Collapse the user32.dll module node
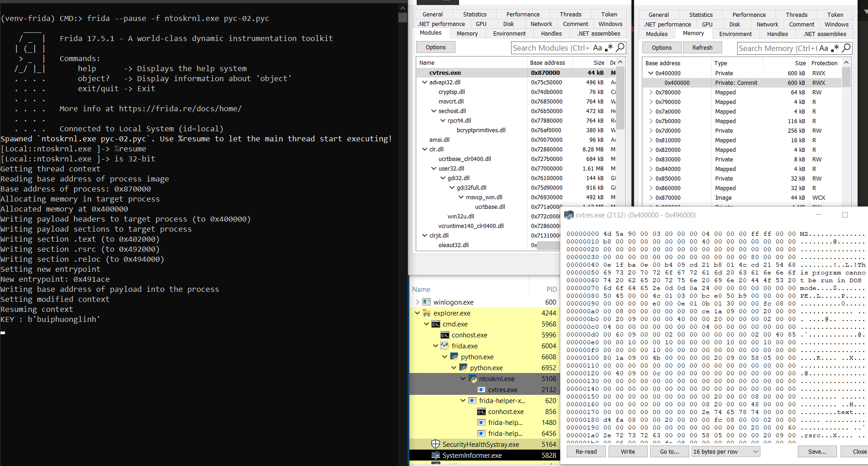The height and width of the screenshot is (466, 868). [x=434, y=168]
